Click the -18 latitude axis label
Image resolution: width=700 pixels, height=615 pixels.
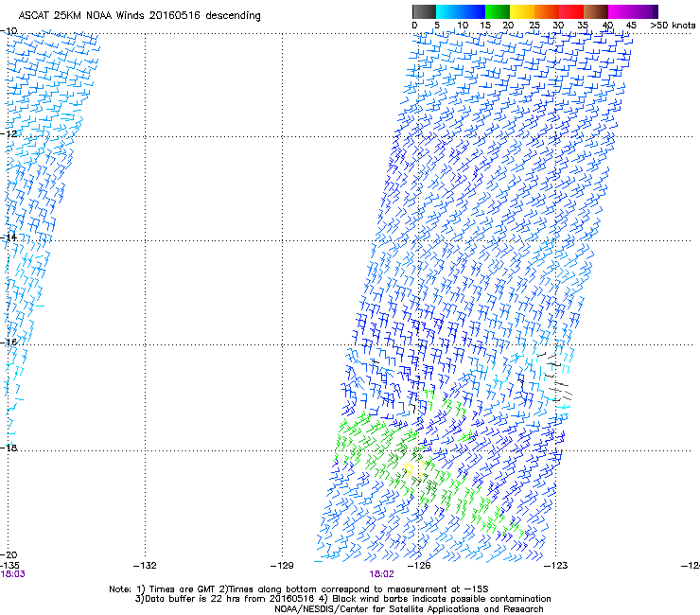pyautogui.click(x=9, y=448)
